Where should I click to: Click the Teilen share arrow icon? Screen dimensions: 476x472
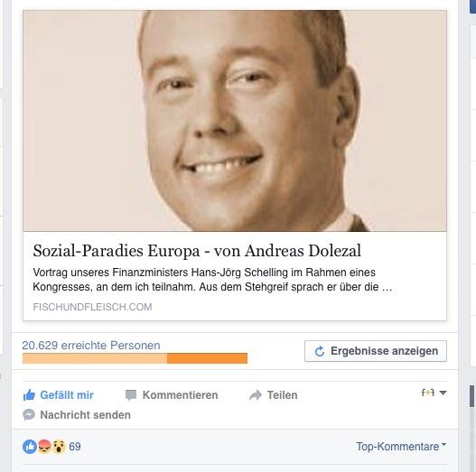pos(256,395)
